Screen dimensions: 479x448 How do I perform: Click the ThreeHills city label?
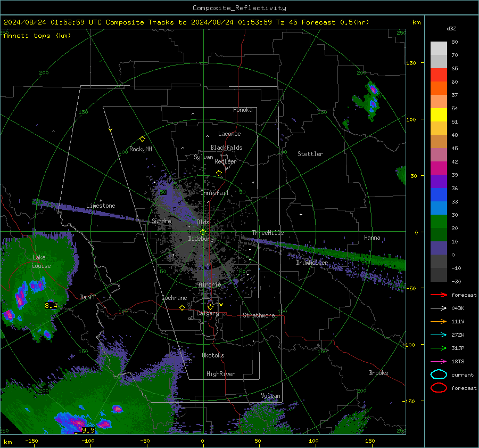[268, 233]
